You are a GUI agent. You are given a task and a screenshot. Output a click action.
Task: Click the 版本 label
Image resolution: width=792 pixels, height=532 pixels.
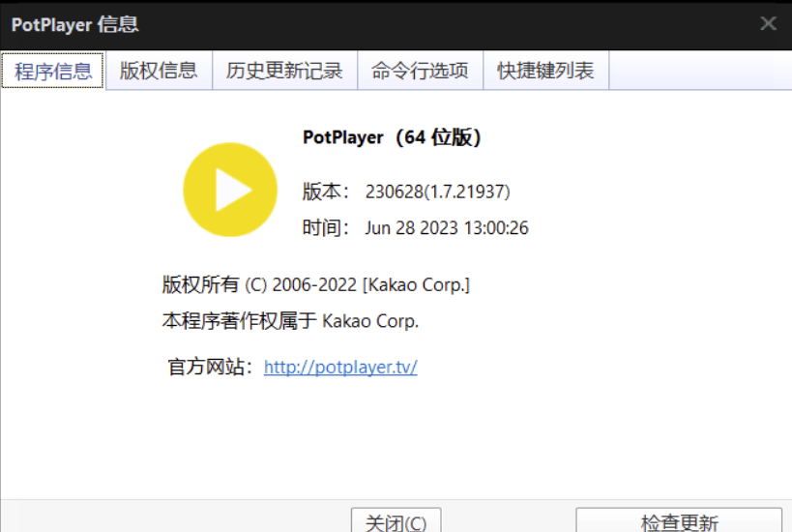click(x=325, y=192)
